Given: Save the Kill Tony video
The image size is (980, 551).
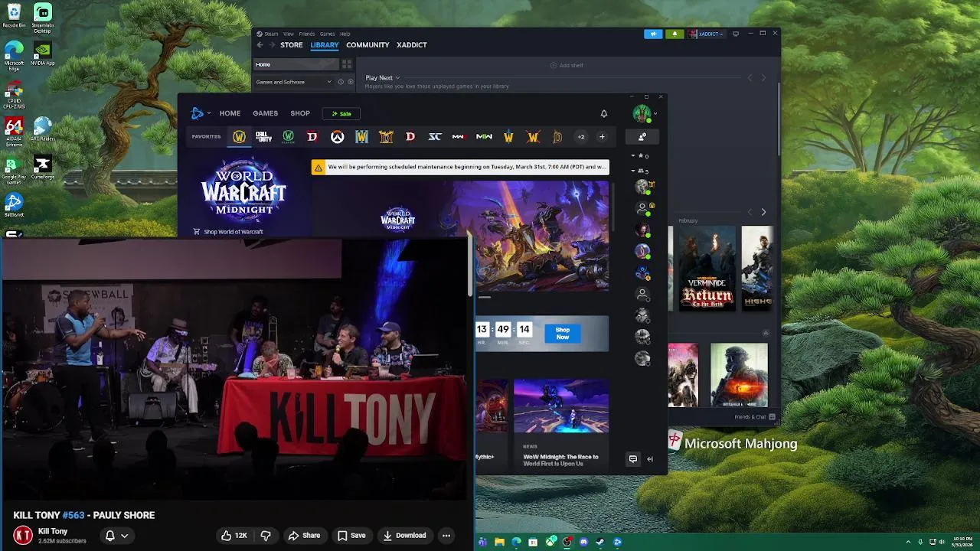Looking at the screenshot, I should click(351, 536).
